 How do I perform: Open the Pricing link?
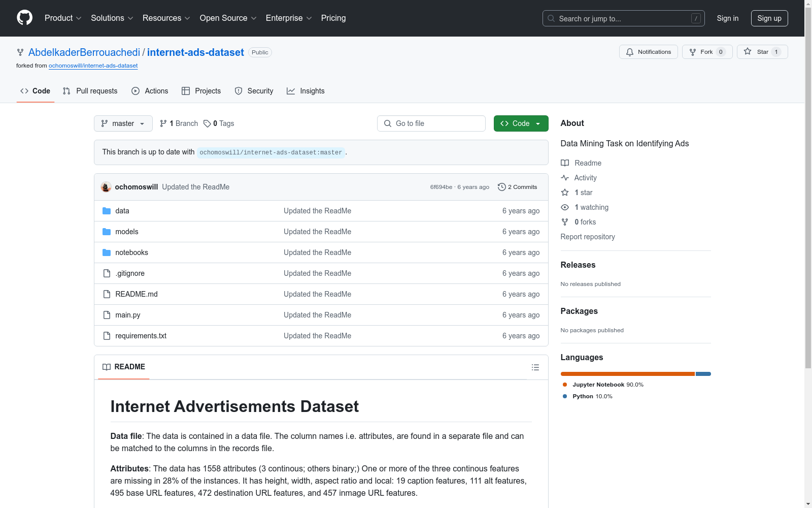coord(333,18)
